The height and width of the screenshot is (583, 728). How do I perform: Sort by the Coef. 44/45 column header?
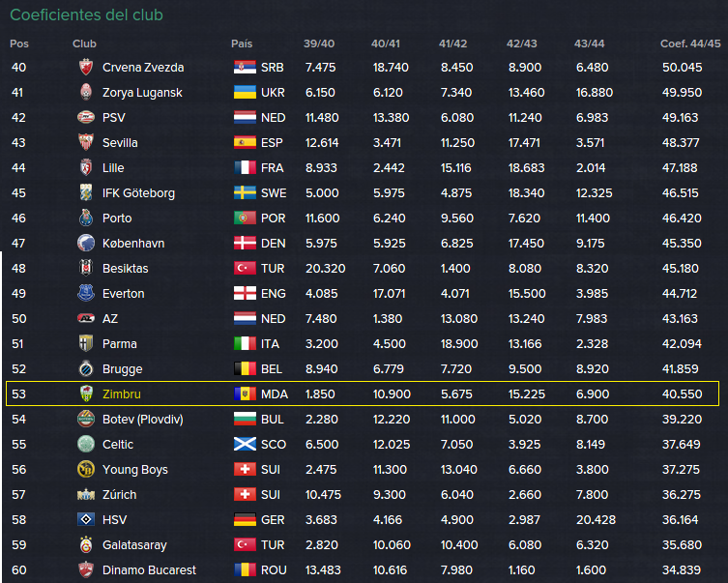coord(690,44)
